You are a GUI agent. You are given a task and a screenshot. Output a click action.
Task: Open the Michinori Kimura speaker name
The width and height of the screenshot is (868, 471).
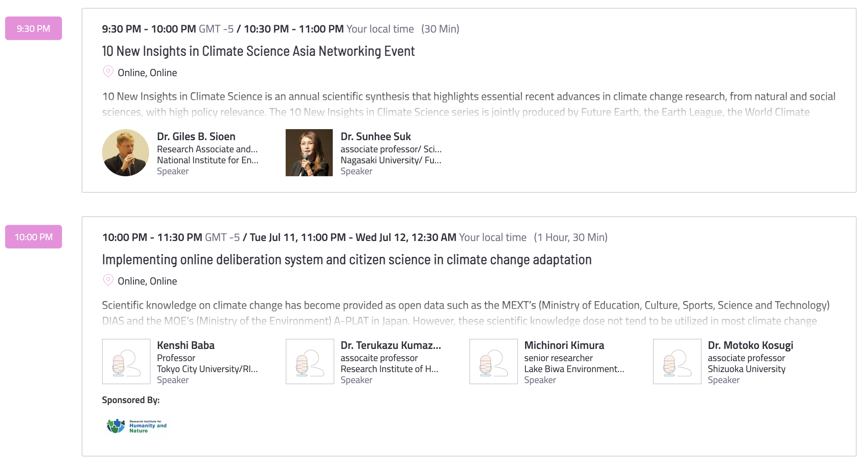(x=564, y=345)
